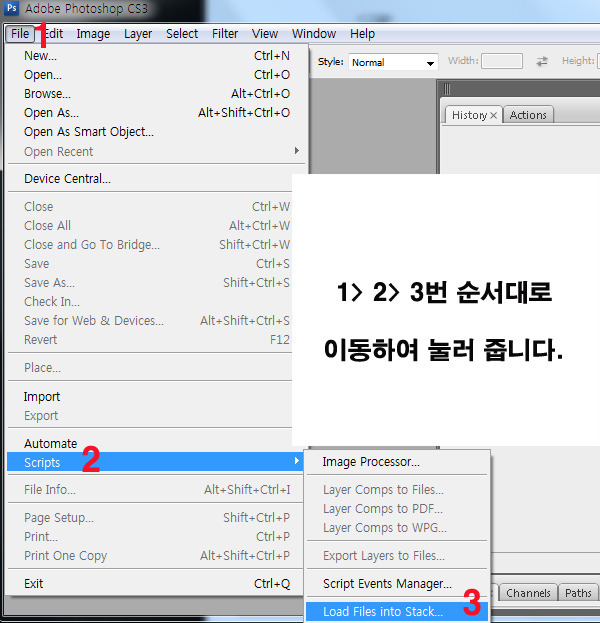Open the Export submenu

(150, 416)
